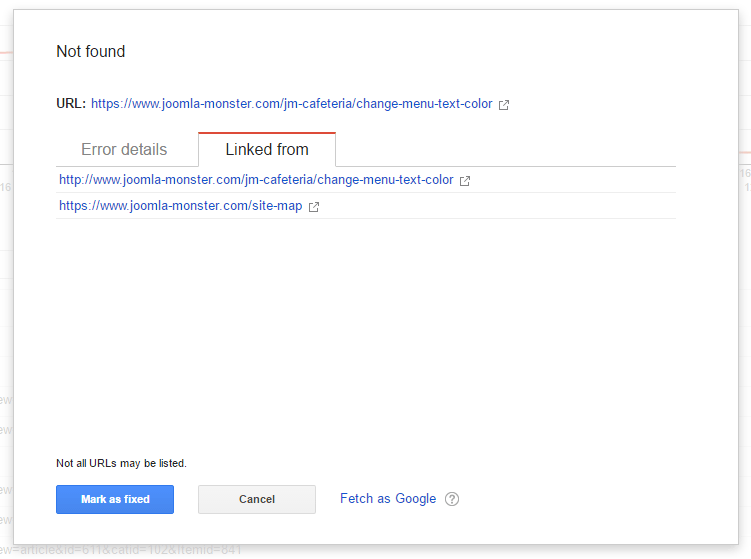This screenshot has height=559, width=751.
Task: Click the help question mark near Fetch as Google
Action: (452, 499)
